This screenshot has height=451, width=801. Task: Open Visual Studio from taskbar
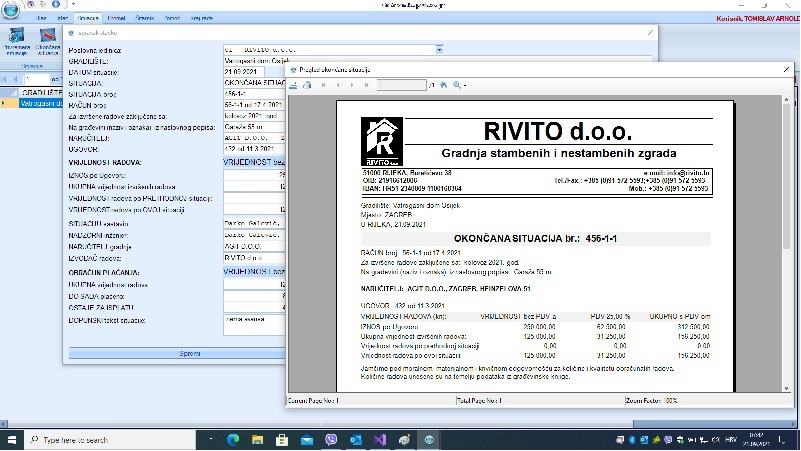pos(380,439)
